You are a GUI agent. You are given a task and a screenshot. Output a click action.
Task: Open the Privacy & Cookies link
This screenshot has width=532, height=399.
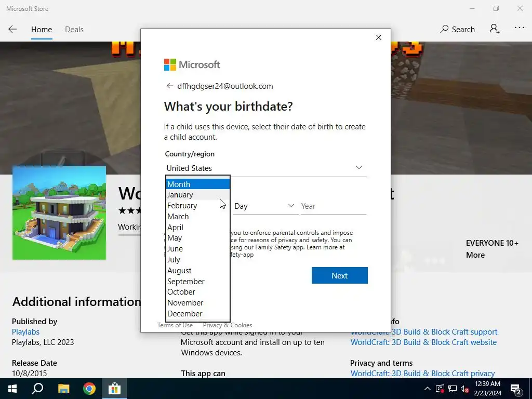pyautogui.click(x=228, y=325)
